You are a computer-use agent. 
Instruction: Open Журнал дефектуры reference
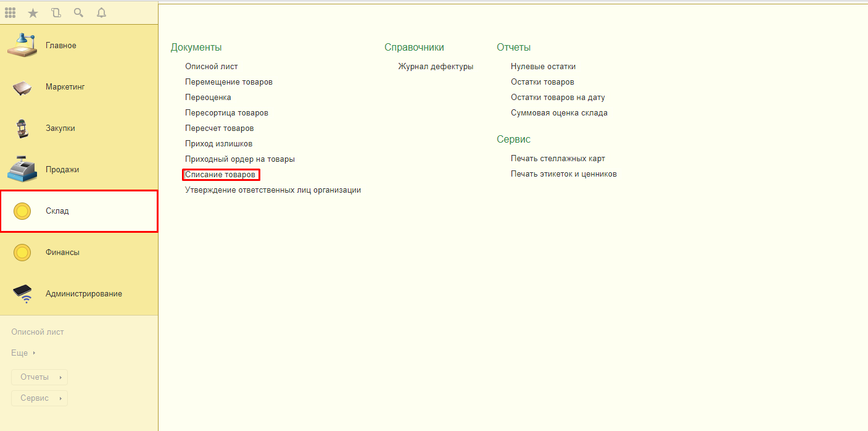tap(436, 67)
